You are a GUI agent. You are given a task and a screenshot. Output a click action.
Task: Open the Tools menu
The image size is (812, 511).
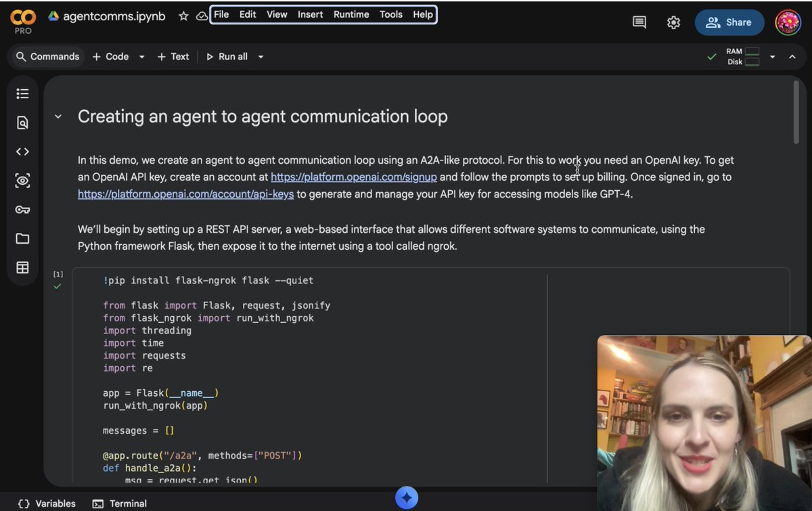390,14
